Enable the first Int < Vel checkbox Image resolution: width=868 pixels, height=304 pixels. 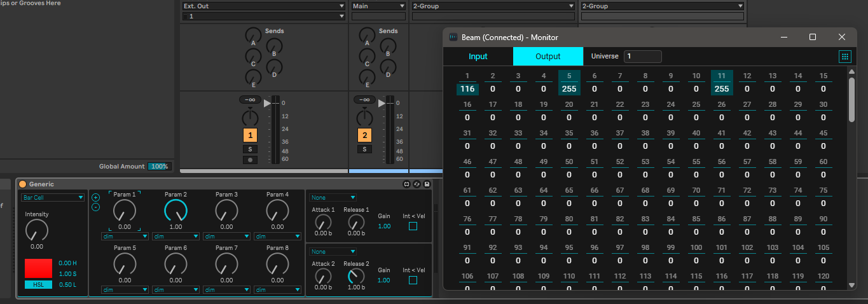(413, 226)
